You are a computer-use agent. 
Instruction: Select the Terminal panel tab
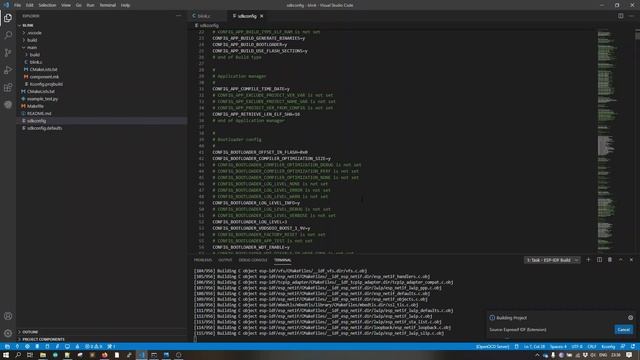282,260
